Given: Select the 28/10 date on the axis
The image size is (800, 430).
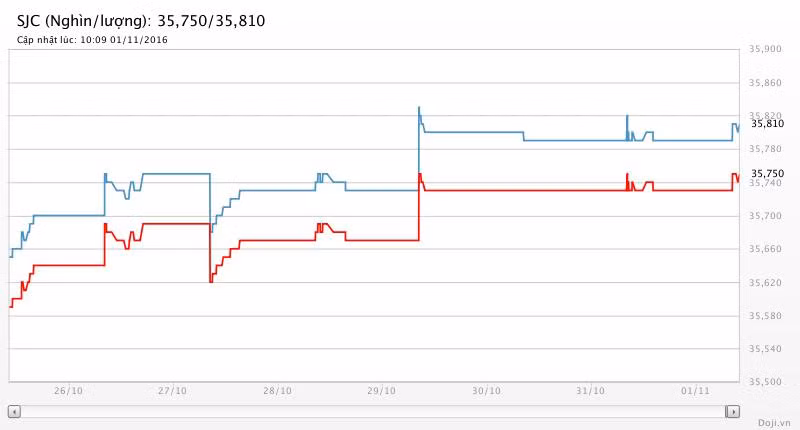Looking at the screenshot, I should [x=276, y=391].
